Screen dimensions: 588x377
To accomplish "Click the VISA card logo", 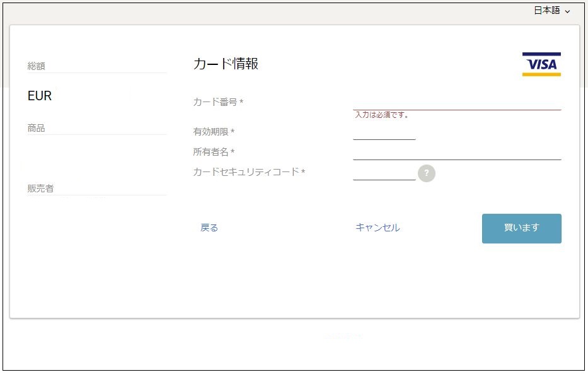I will pos(541,64).
